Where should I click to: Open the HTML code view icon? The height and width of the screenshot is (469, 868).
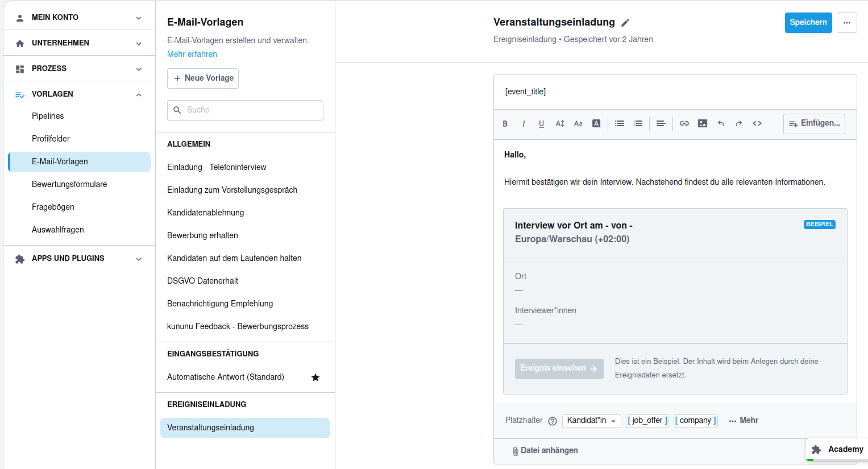click(757, 123)
